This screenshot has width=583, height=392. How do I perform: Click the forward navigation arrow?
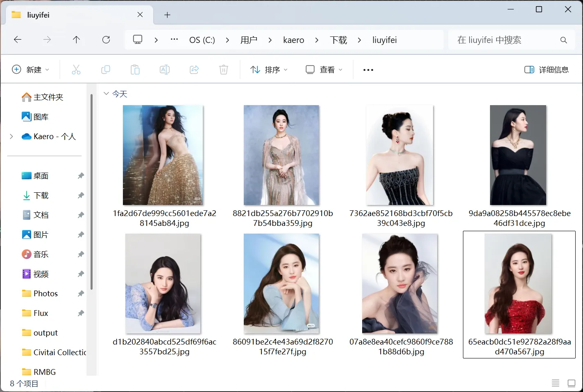tap(47, 40)
